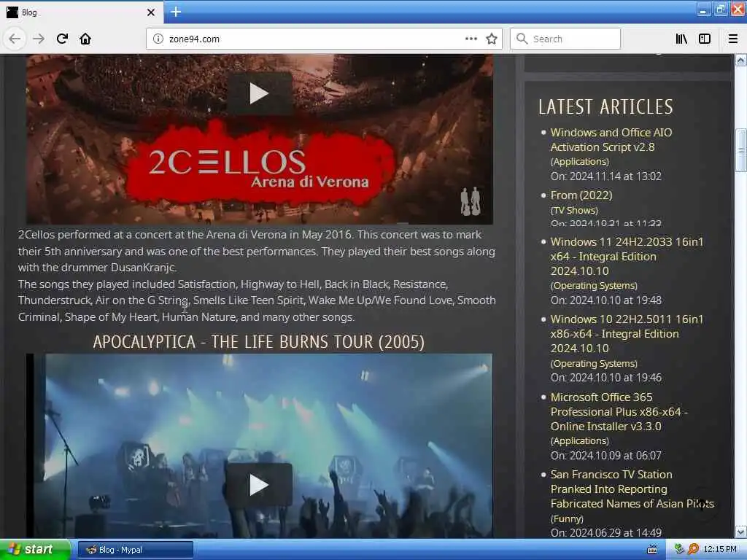Screen dimensions: 747x560
Task: Open the browser home page
Action: (85, 39)
